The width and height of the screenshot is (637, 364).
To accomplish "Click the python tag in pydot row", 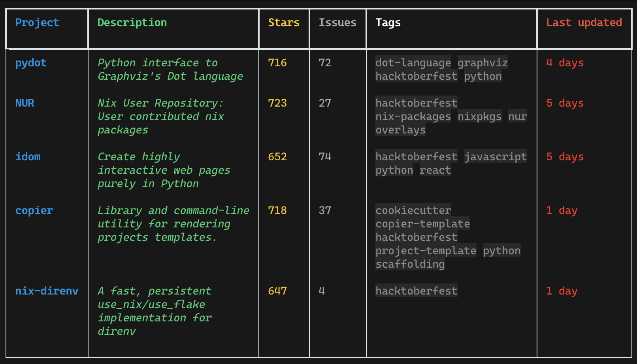I will pos(483,76).
